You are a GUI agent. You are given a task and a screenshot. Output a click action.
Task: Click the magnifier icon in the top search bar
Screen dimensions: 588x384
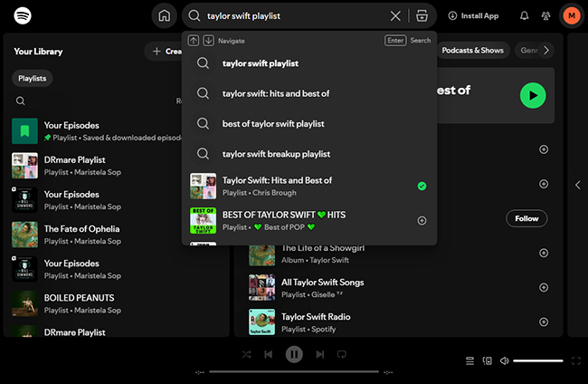pos(194,15)
